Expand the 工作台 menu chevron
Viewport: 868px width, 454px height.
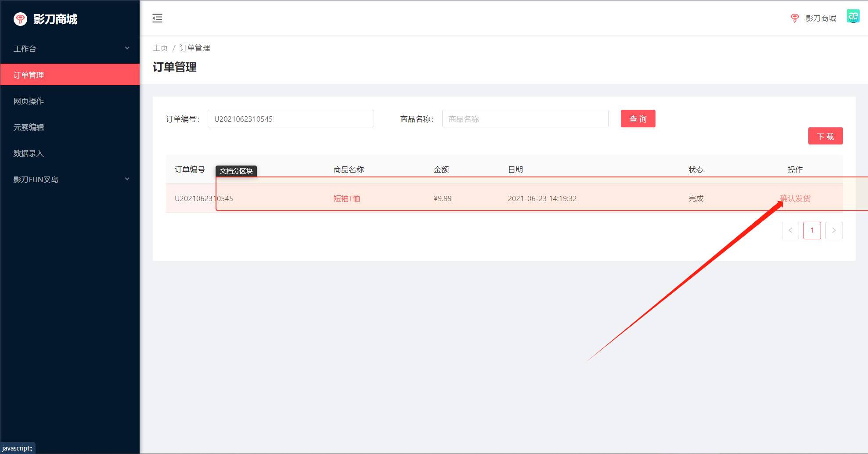(x=127, y=48)
